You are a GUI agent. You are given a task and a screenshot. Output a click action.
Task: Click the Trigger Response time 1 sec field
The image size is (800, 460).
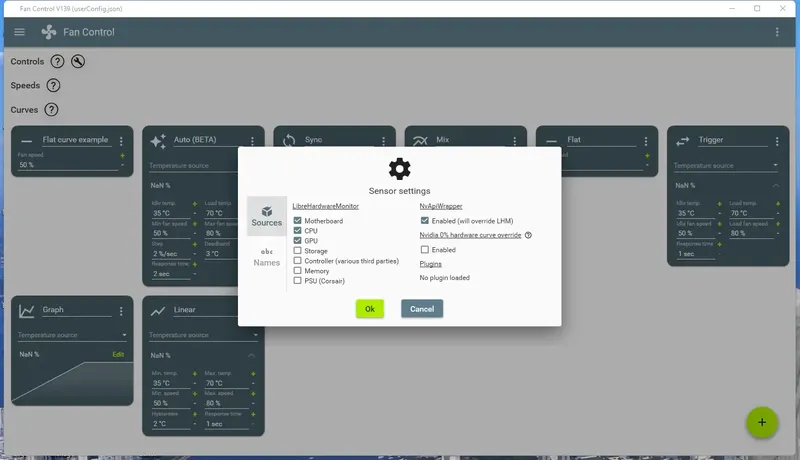tap(695, 253)
